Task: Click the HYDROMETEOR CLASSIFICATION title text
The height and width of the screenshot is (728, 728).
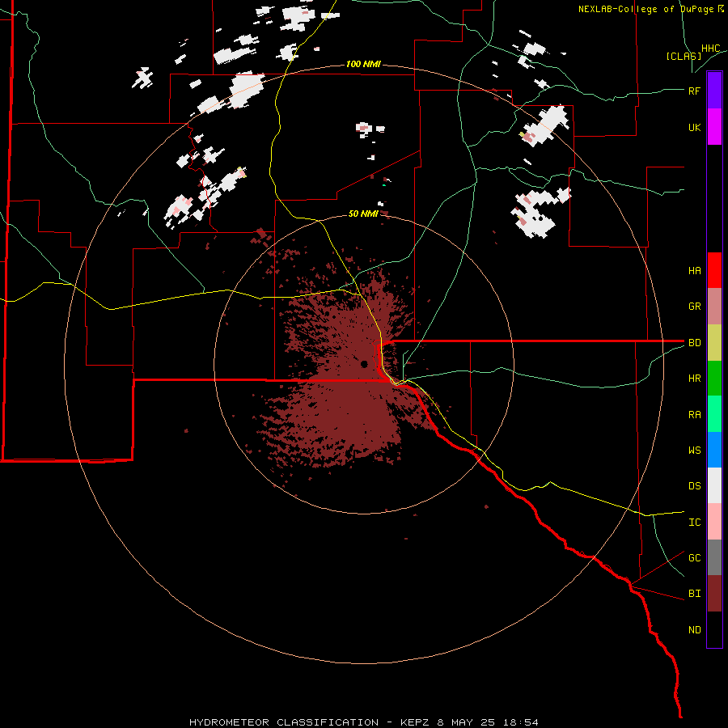Action: tap(284, 722)
